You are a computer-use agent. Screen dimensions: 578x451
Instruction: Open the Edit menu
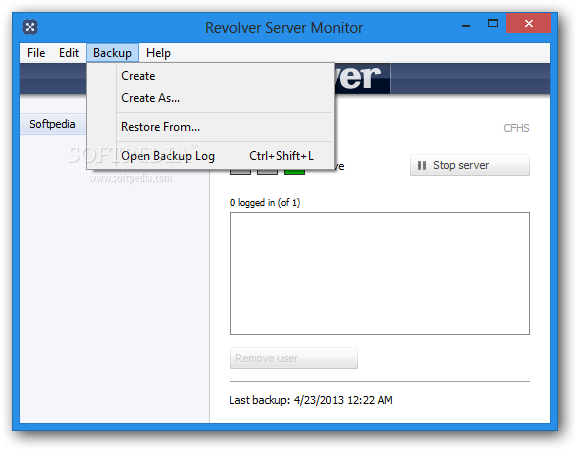click(69, 53)
